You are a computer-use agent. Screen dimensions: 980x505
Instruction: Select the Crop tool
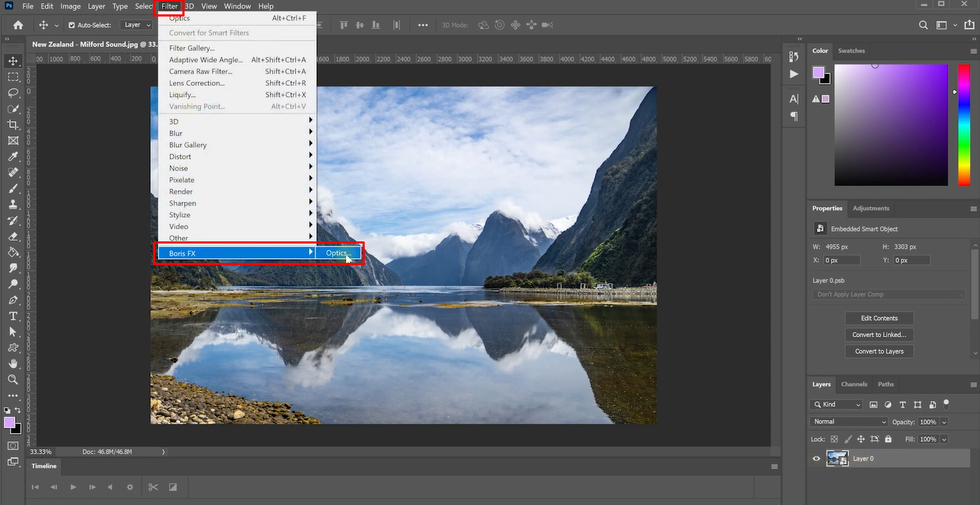coord(13,124)
